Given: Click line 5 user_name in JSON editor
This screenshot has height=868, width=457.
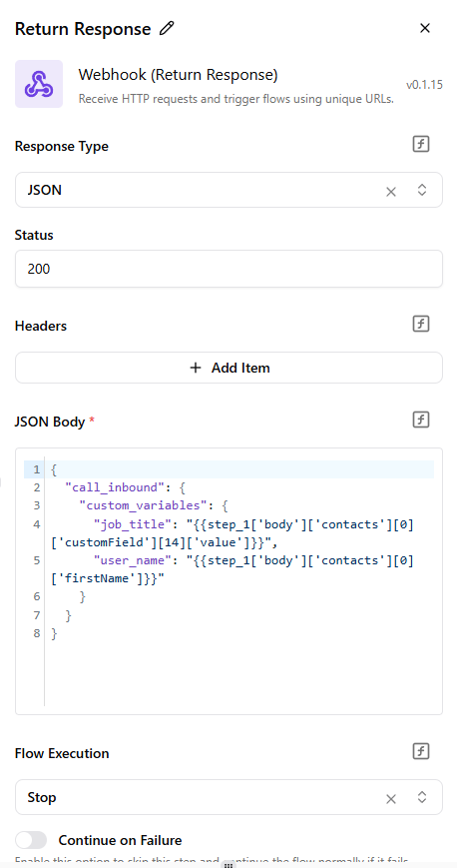Looking at the screenshot, I should coord(131,560).
